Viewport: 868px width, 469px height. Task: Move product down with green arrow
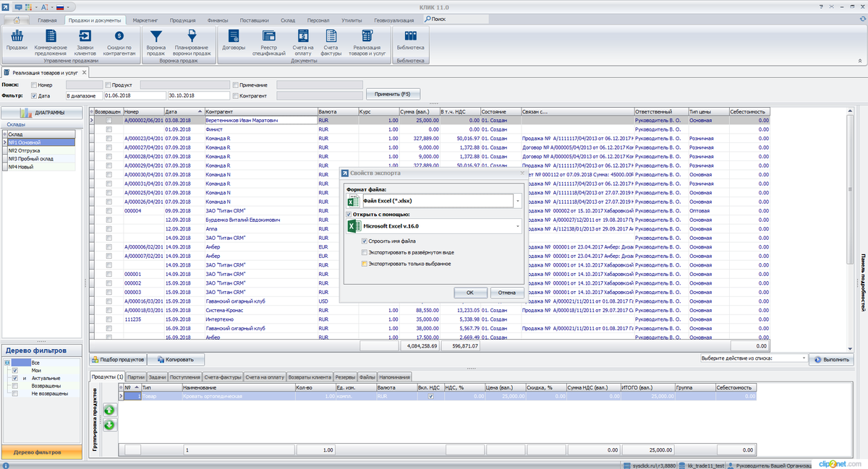110,424
